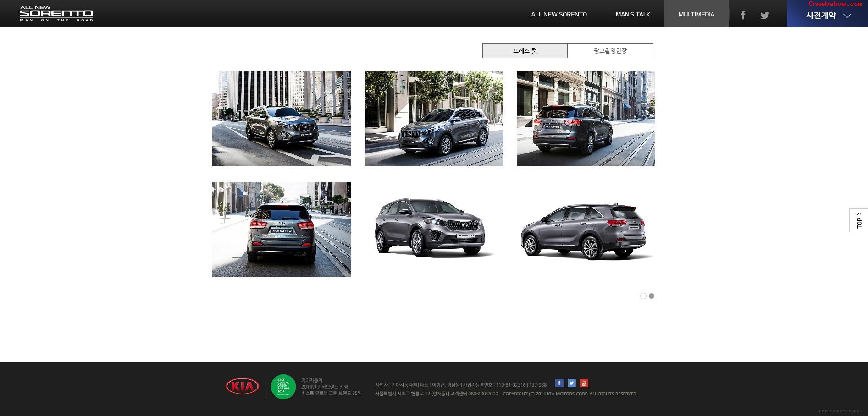Image resolution: width=868 pixels, height=416 pixels.
Task: Click the footer Twitter icon
Action: point(571,383)
